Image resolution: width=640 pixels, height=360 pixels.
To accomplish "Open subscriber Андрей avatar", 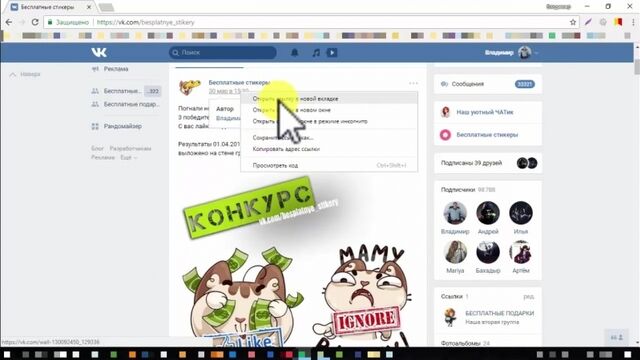I will pos(488,213).
